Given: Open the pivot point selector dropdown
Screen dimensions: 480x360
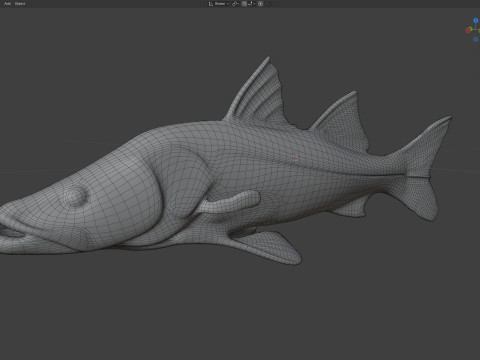Looking at the screenshot, I should [235, 4].
